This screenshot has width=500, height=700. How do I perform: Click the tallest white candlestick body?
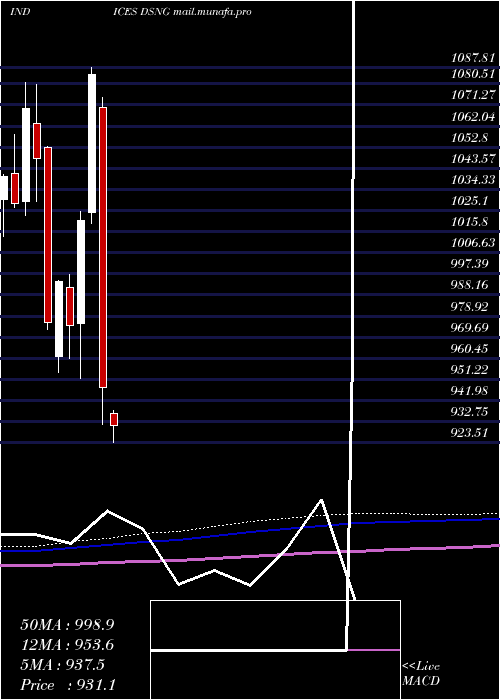(x=92, y=143)
